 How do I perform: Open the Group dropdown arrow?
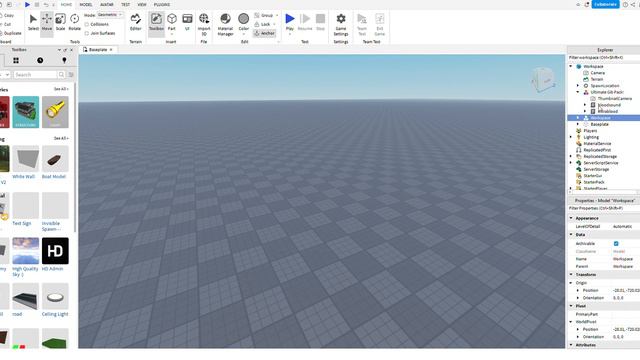277,16
